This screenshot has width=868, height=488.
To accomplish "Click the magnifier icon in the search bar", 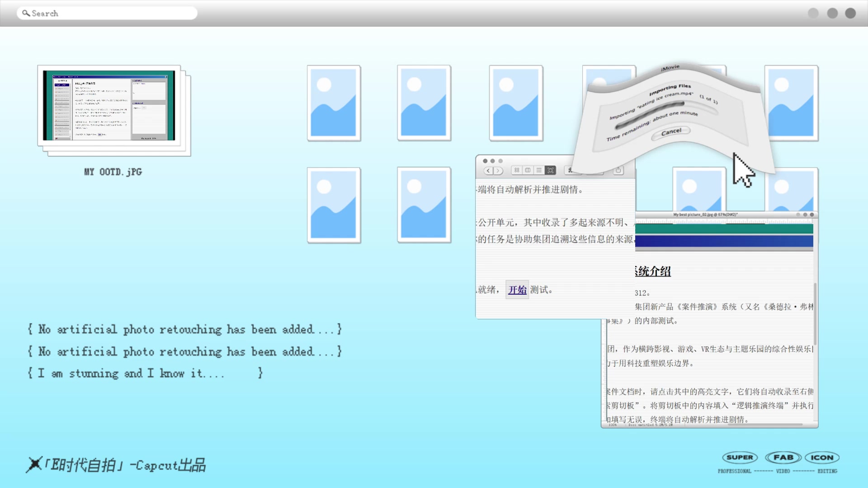I will [26, 13].
